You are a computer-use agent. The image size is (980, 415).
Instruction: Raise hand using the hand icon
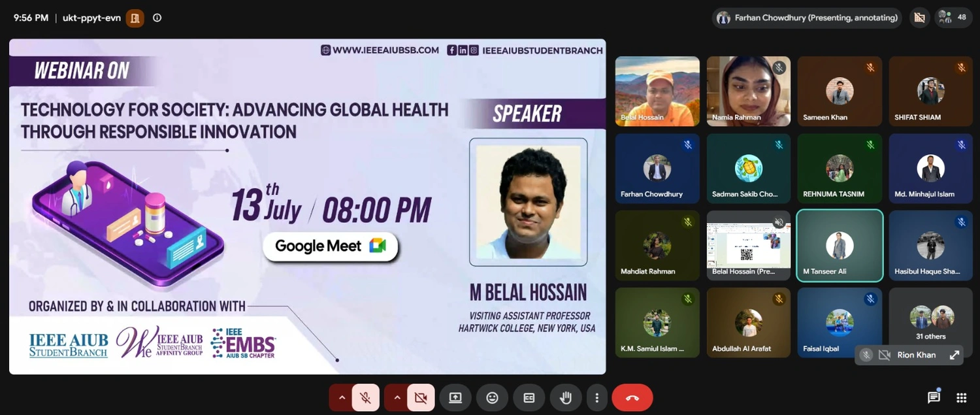click(566, 397)
